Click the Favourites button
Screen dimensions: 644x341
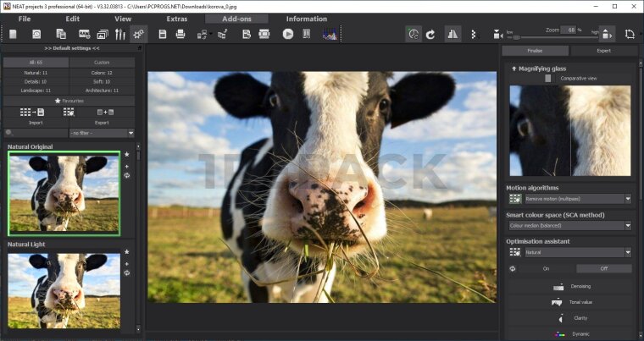click(x=69, y=101)
